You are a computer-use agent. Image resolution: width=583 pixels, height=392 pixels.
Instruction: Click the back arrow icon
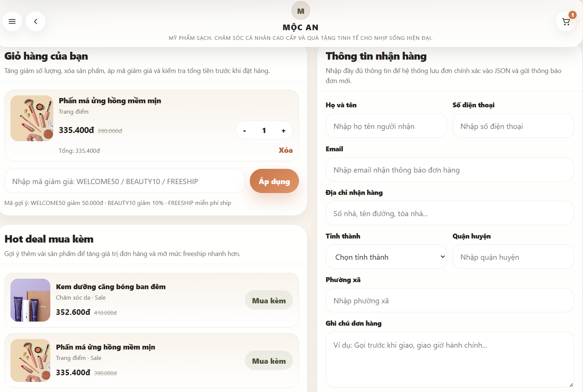point(35,21)
